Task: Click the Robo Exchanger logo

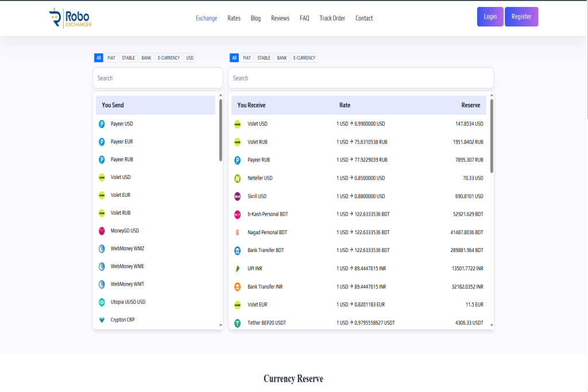Action: pyautogui.click(x=70, y=18)
